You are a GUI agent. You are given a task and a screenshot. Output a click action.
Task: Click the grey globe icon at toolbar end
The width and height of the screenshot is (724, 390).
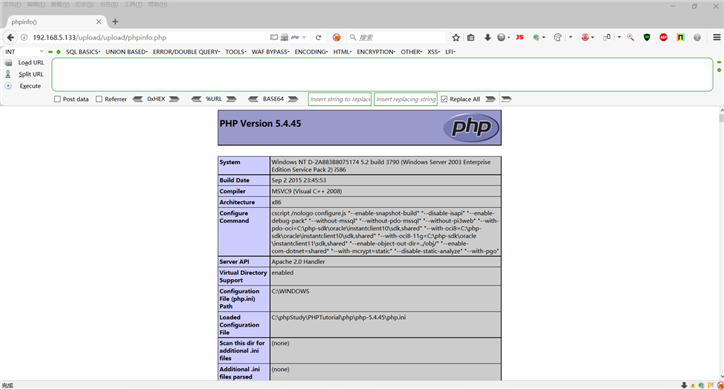point(697,37)
